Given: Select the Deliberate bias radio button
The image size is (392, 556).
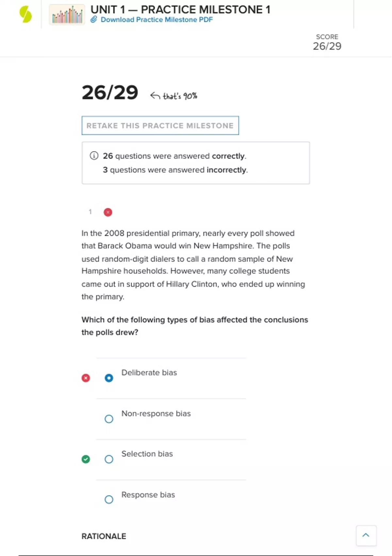Looking at the screenshot, I should (x=109, y=378).
